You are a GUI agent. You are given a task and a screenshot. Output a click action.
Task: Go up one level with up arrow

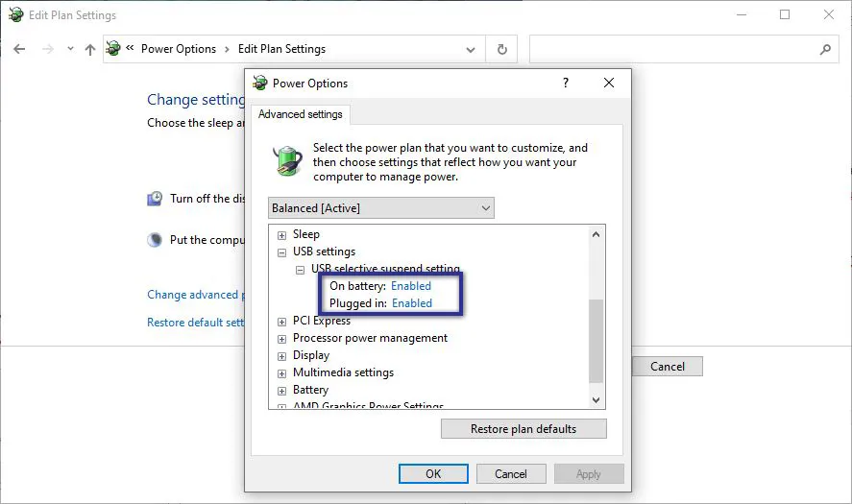(x=90, y=49)
